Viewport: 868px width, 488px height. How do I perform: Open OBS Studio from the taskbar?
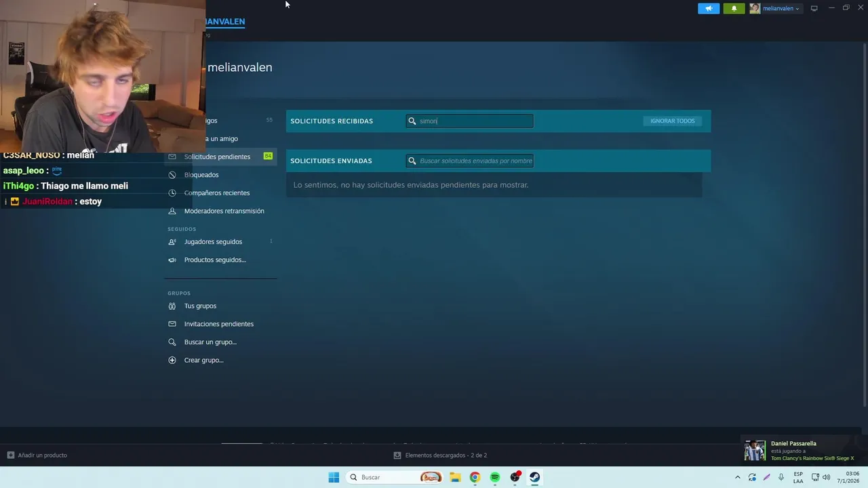point(515,477)
